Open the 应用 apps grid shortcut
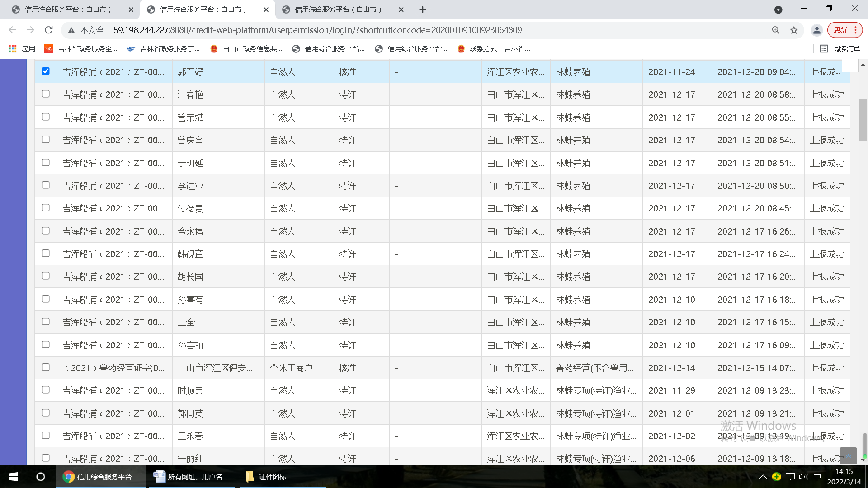Image resolution: width=868 pixels, height=488 pixels. (22, 48)
